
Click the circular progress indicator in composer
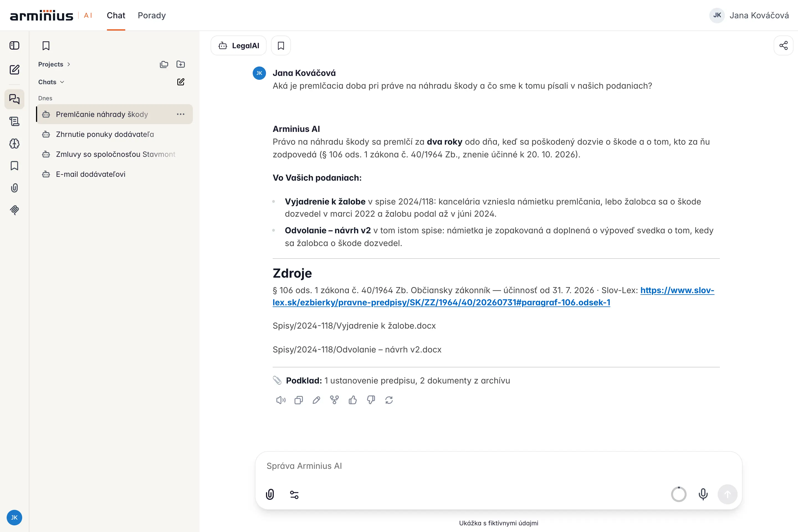[x=679, y=494]
